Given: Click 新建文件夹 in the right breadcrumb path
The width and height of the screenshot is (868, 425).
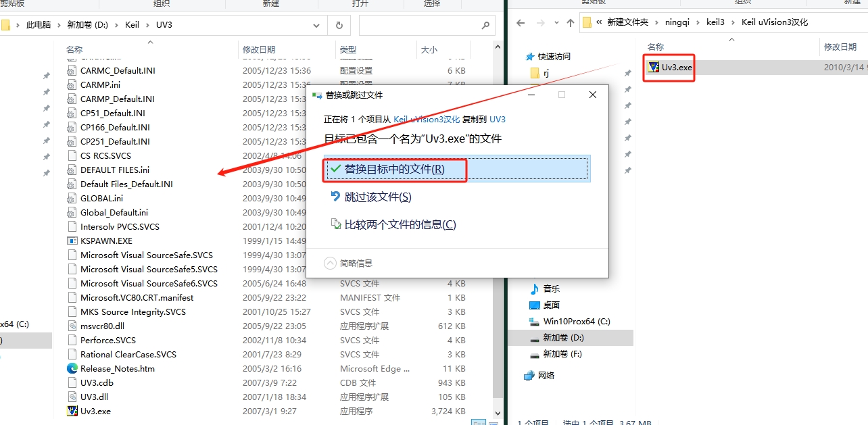Looking at the screenshot, I should click(x=628, y=22).
